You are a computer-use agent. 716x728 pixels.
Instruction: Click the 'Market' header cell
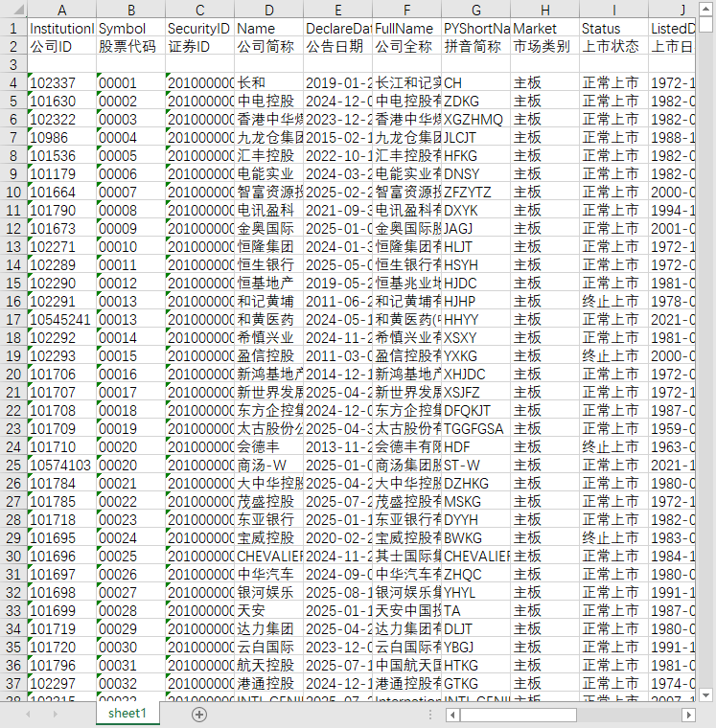(x=545, y=29)
